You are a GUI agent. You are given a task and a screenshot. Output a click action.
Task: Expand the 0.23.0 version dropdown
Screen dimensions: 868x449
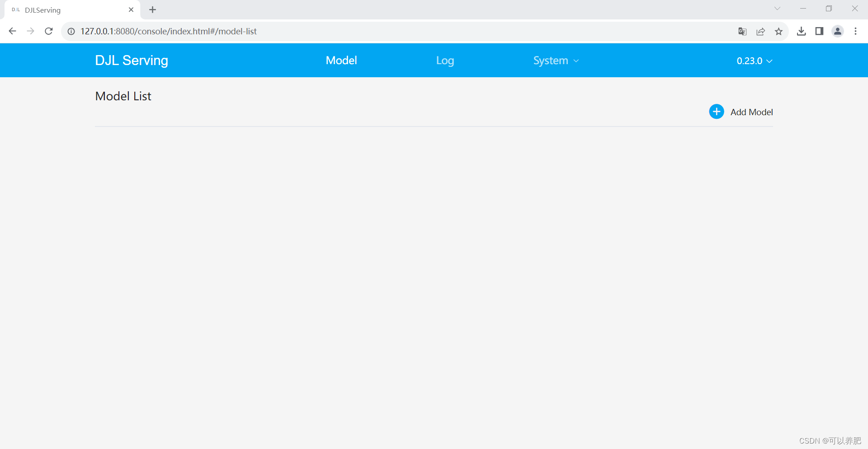pos(755,61)
